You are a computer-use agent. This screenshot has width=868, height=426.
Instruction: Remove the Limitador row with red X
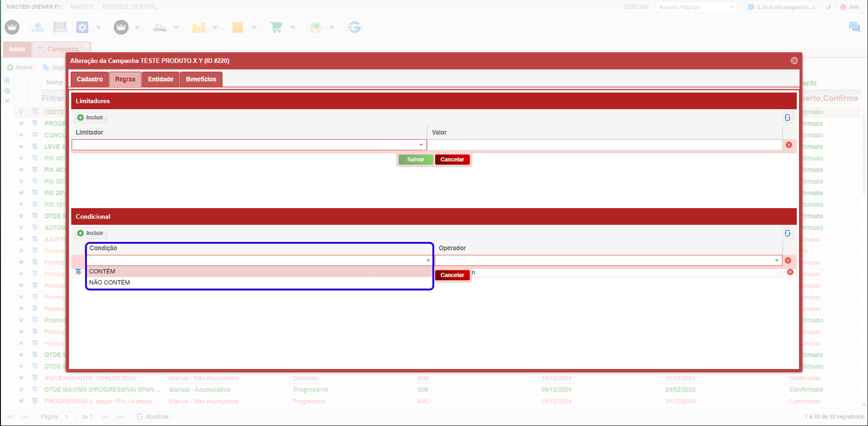coord(789,145)
